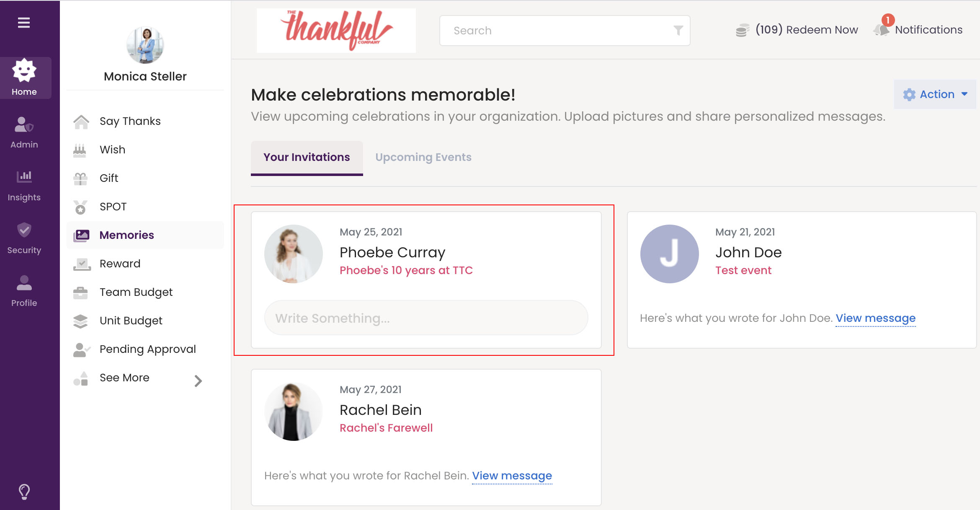This screenshot has height=510, width=980.
Task: Click Write Something field for Phoebe
Action: tap(426, 318)
